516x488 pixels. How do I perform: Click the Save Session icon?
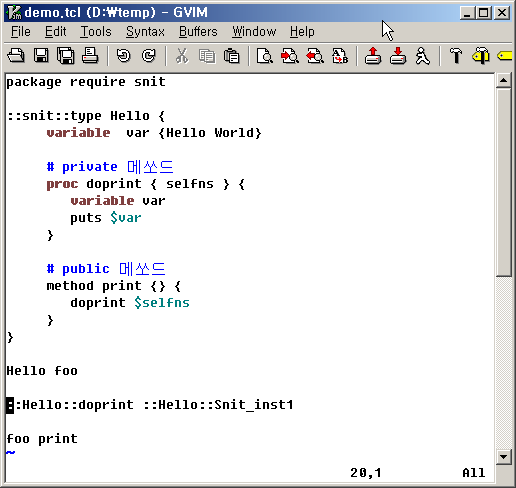click(398, 56)
